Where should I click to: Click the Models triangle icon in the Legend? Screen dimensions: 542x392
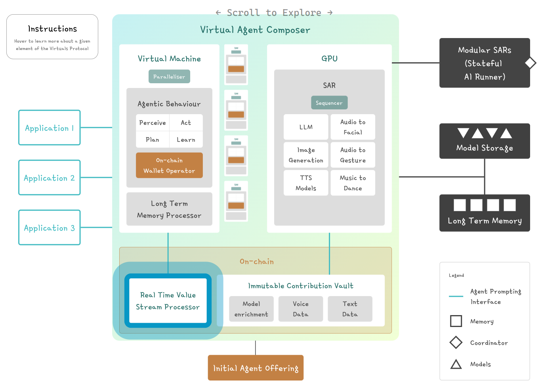coord(456,364)
